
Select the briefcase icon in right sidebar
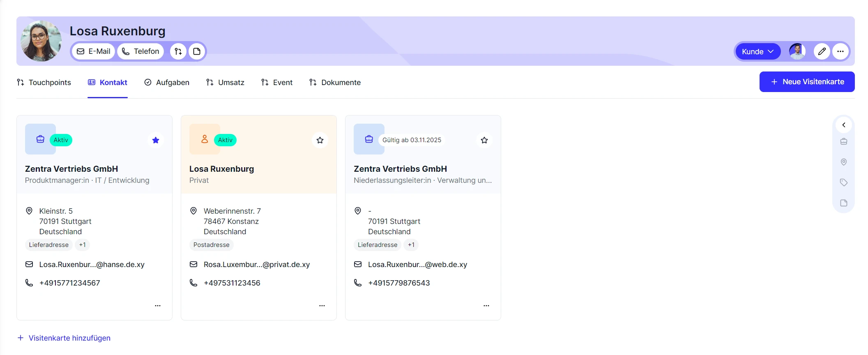coord(843,141)
